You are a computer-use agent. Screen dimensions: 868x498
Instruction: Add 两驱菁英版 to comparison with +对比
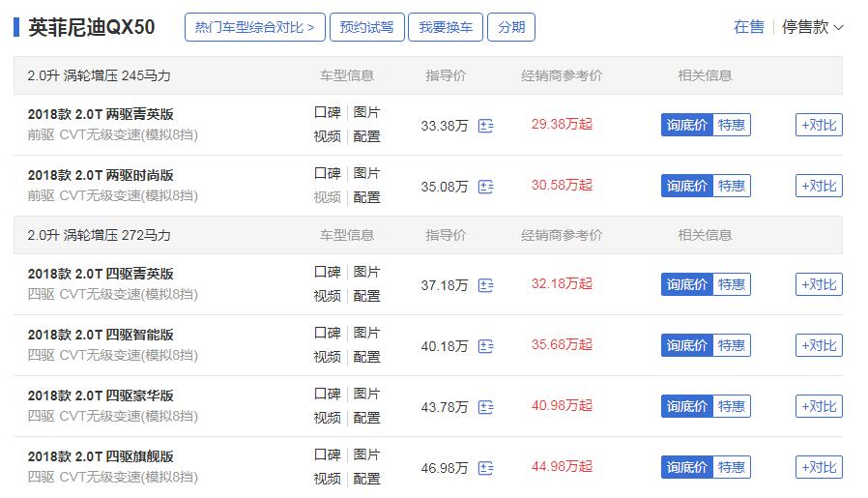point(819,125)
